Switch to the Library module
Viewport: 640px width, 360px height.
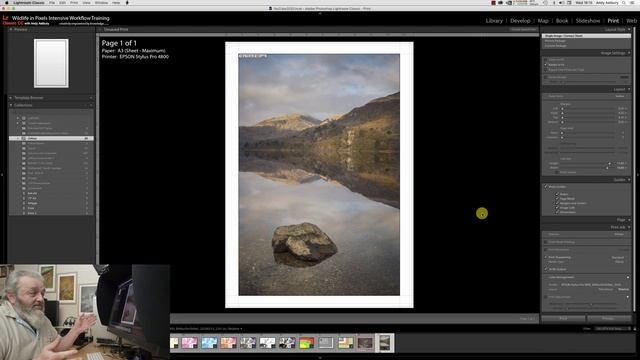tap(494, 21)
